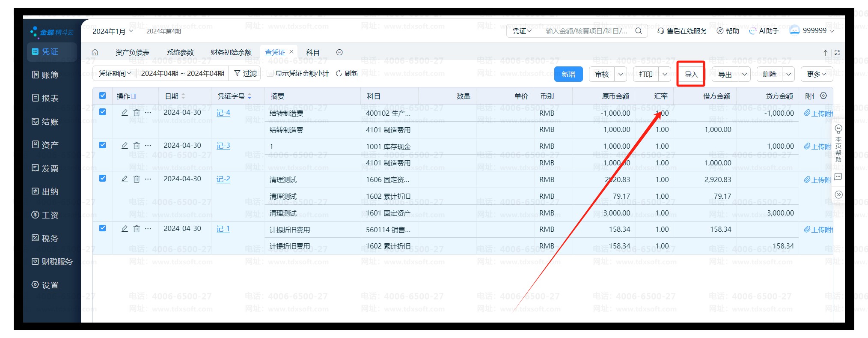Click the blue 新增 button
The width and height of the screenshot is (868, 338).
pos(568,74)
